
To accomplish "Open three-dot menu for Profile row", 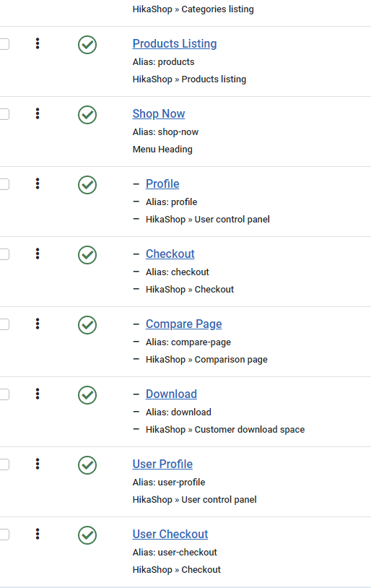I will 38,183.
